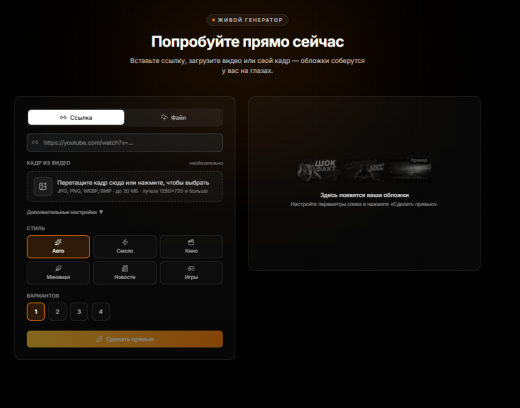520x408 pixels.
Task: Click the необязательно label
Action: click(x=206, y=163)
